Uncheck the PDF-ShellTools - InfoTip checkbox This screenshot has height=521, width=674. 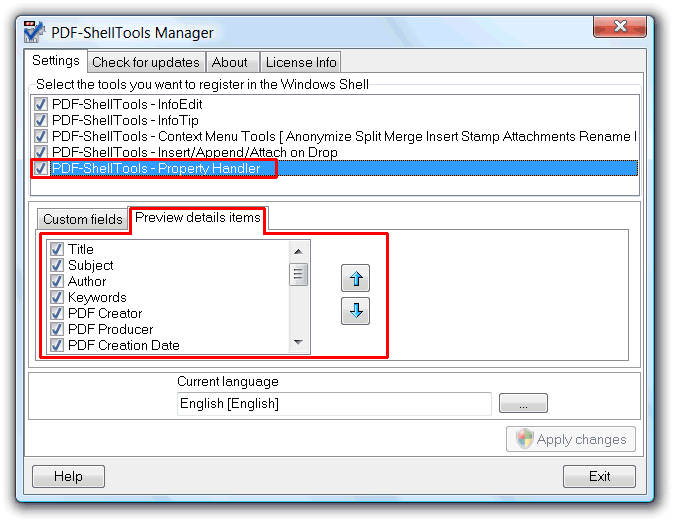tap(41, 120)
